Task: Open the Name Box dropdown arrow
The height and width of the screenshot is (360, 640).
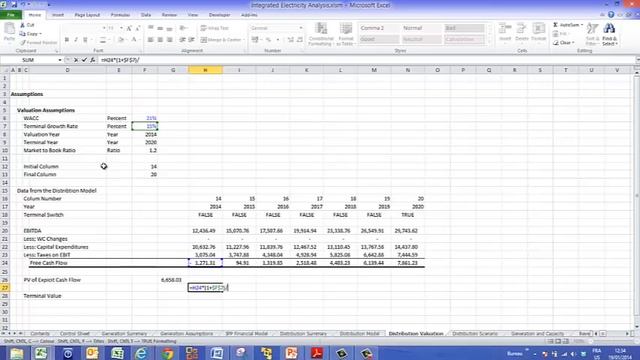Action: click(60, 60)
